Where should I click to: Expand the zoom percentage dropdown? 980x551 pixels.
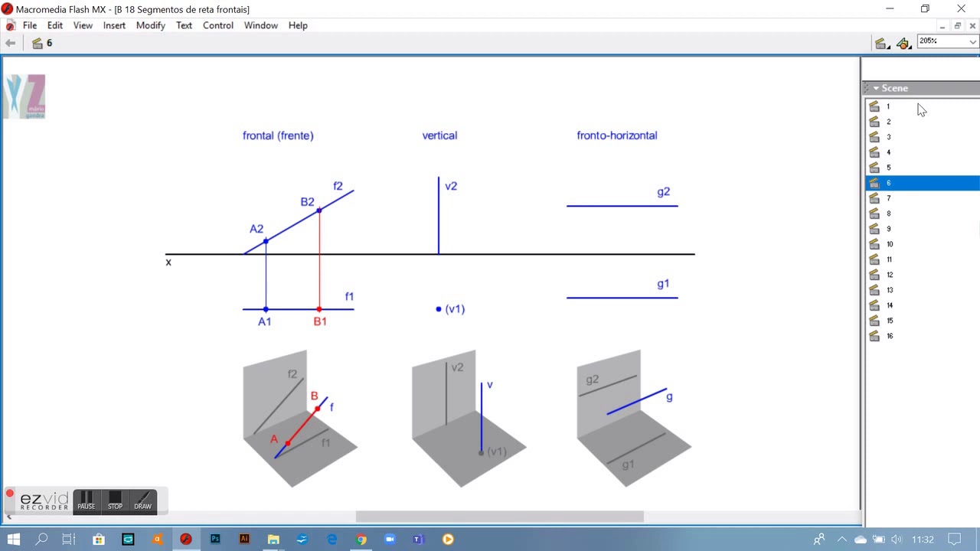[x=972, y=41]
